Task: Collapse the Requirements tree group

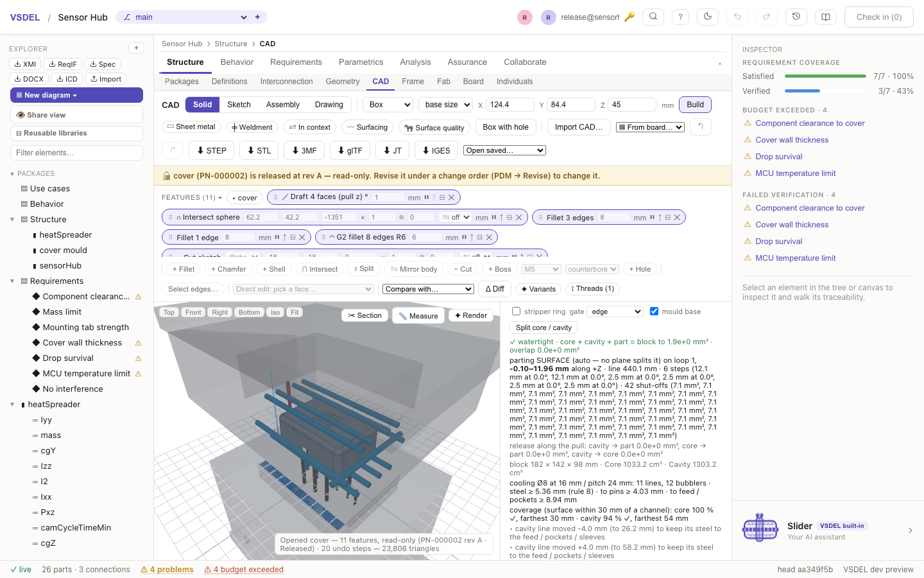Action: pyautogui.click(x=12, y=281)
